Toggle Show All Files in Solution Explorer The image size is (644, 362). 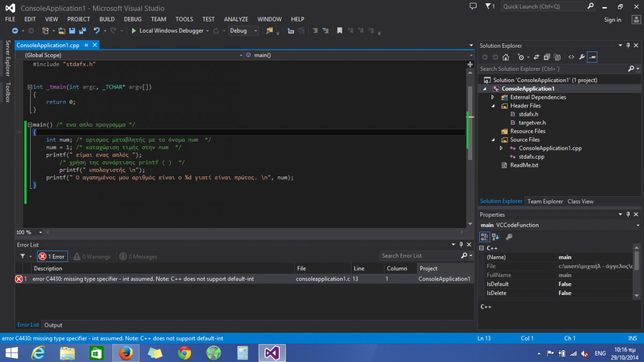[x=557, y=57]
